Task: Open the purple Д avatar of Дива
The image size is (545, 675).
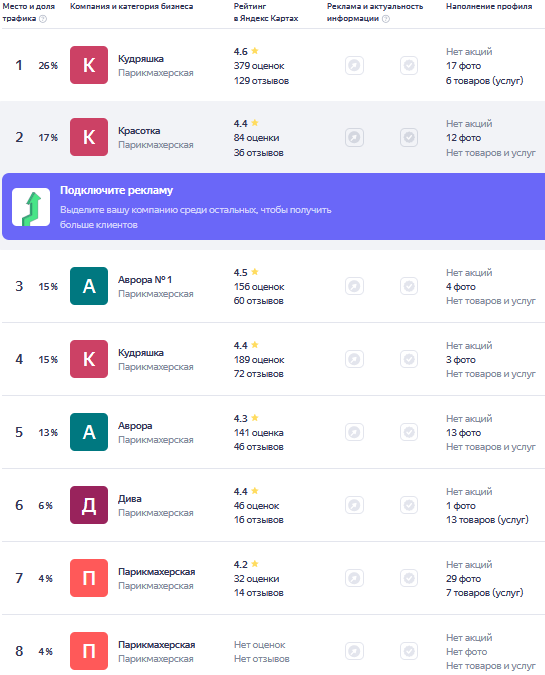Action: pos(89,505)
